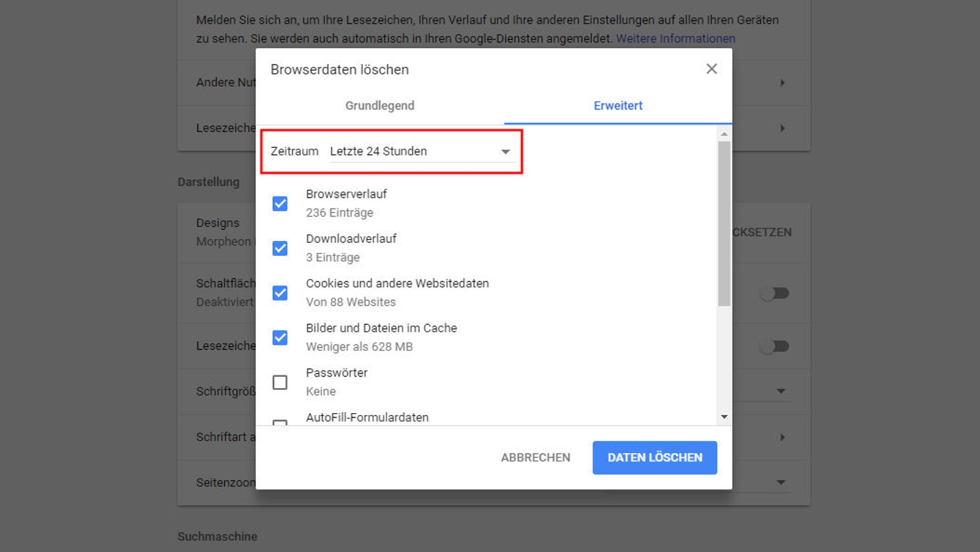Uncheck Bilder und Dateien im Cache
This screenshot has height=552, width=980.
point(280,338)
